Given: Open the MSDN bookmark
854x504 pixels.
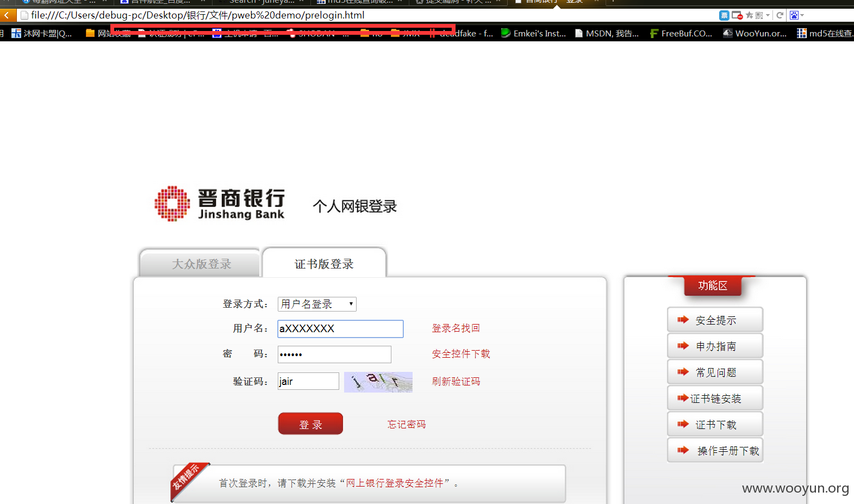Looking at the screenshot, I should (x=607, y=33).
